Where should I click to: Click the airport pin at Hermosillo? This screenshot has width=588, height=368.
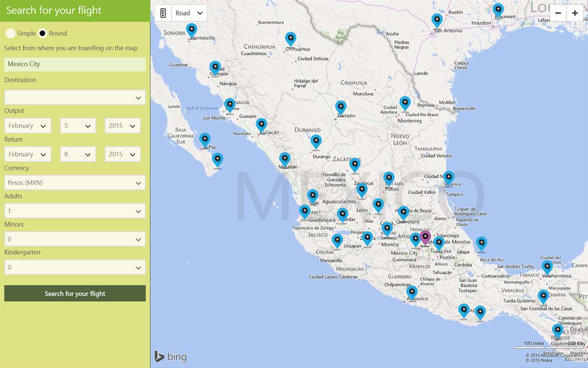tap(192, 30)
